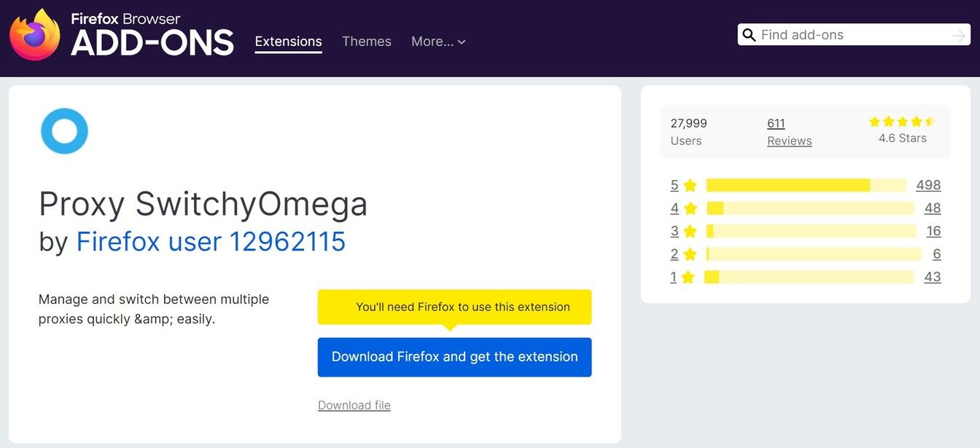The width and height of the screenshot is (980, 448).
Task: Click the Download file link
Action: point(354,406)
